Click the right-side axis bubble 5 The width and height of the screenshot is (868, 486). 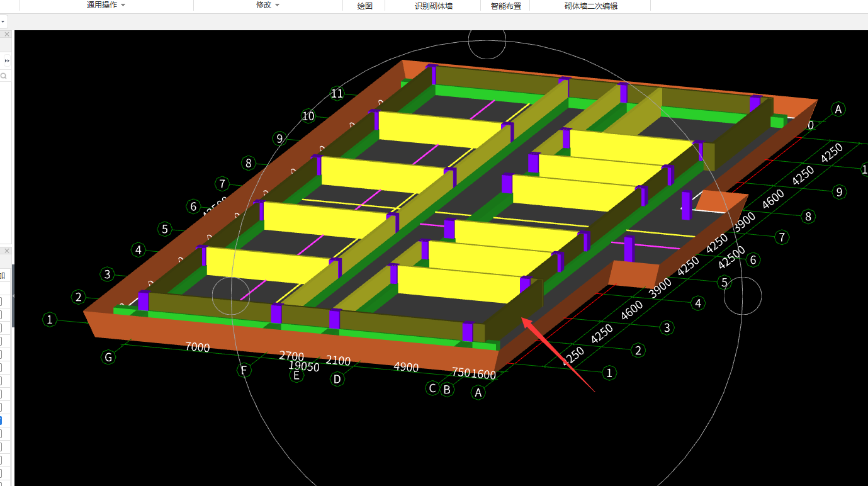tap(724, 283)
